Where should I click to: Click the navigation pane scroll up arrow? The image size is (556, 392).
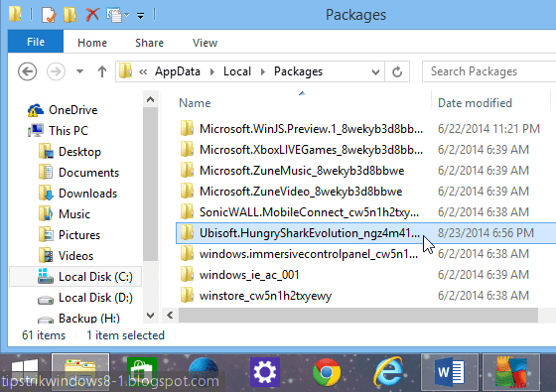tap(150, 99)
